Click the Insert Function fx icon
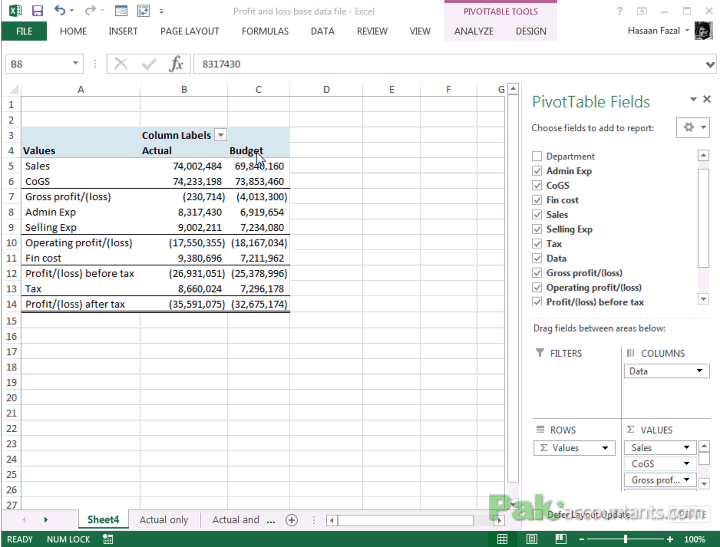The height and width of the screenshot is (547, 720). click(176, 64)
